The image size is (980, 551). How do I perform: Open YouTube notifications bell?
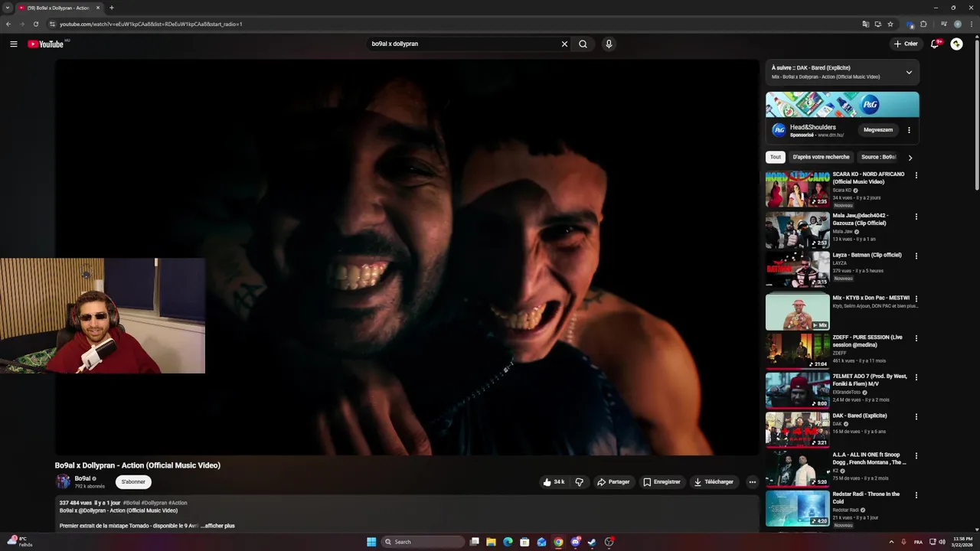point(935,44)
